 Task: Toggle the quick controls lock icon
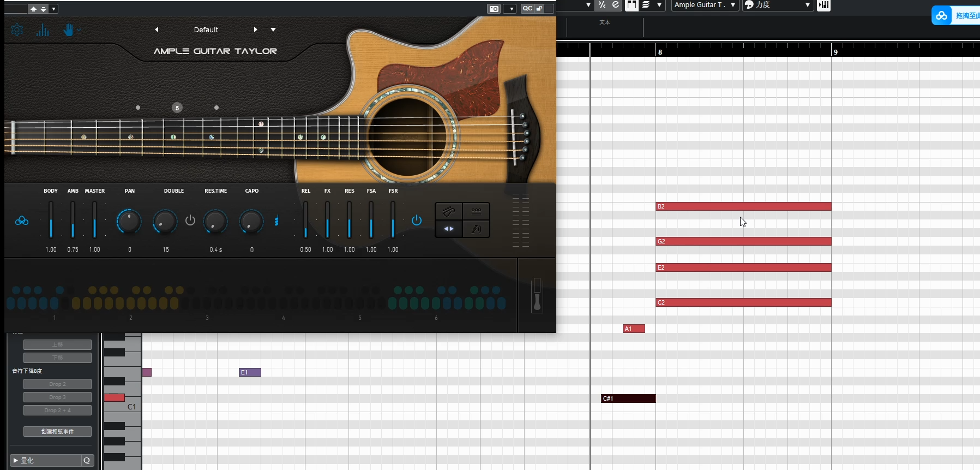pyautogui.click(x=539, y=8)
